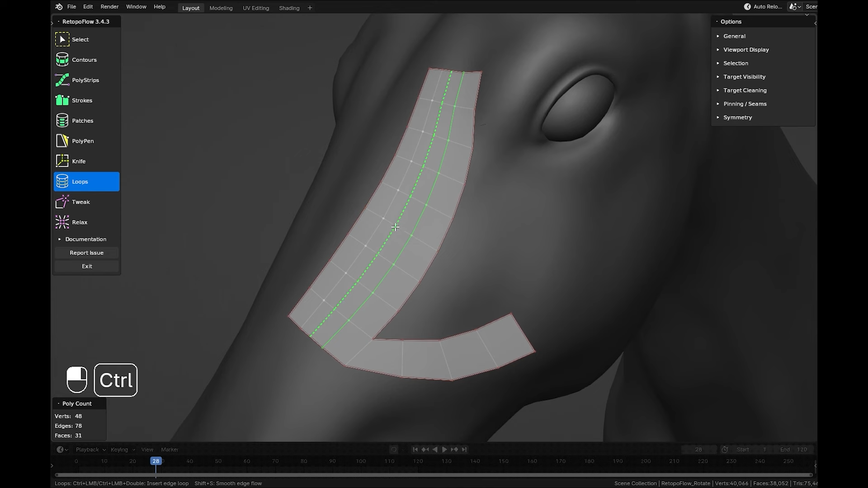Viewport: 868px width, 488px height.
Task: Switch to the Select tool in RetopoFlow
Action: coord(85,39)
